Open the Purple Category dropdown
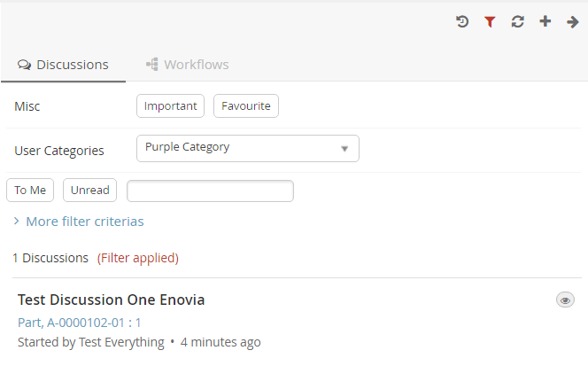588x366 pixels. click(248, 148)
